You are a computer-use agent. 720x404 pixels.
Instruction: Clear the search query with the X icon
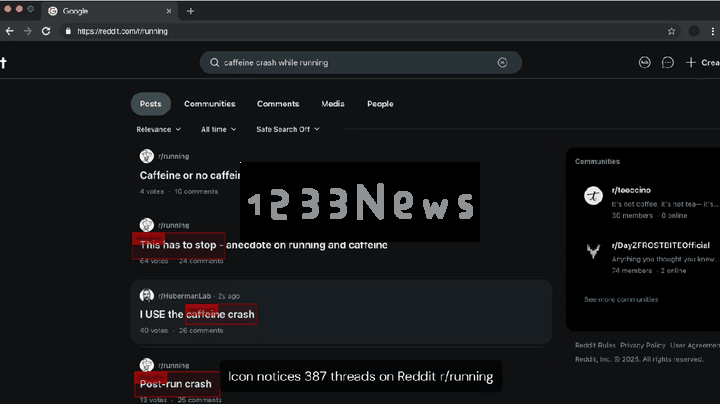click(x=502, y=62)
